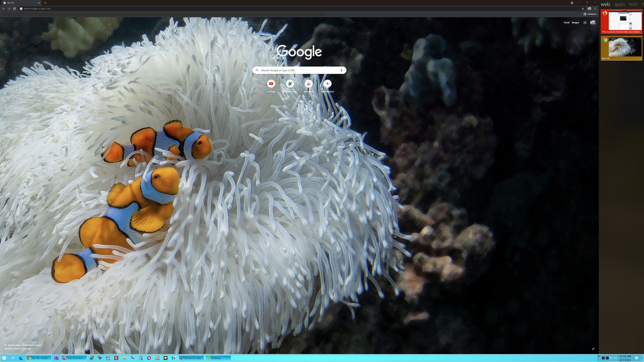The width and height of the screenshot is (644, 362).
Task: Click the YouTube shortcut icon
Action: (x=271, y=84)
